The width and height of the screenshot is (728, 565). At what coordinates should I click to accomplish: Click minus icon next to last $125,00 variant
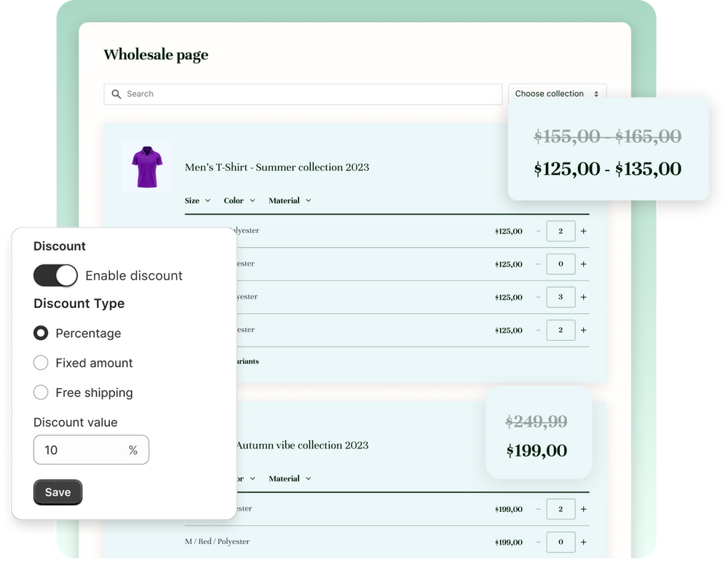539,330
